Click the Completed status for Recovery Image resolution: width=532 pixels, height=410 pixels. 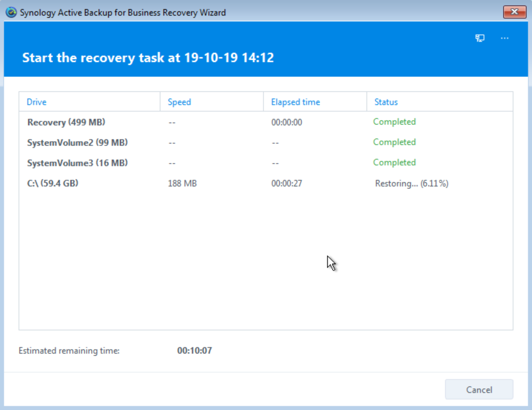(394, 122)
